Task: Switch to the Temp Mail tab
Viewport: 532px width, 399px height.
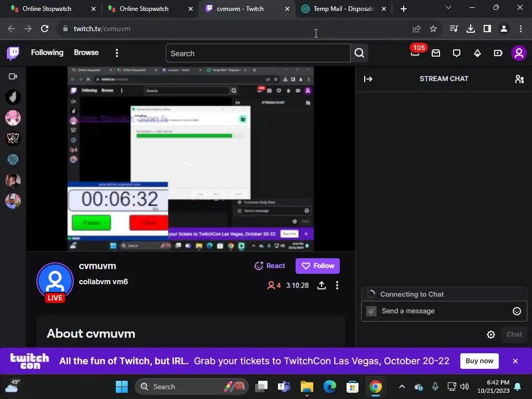Action: click(x=343, y=9)
